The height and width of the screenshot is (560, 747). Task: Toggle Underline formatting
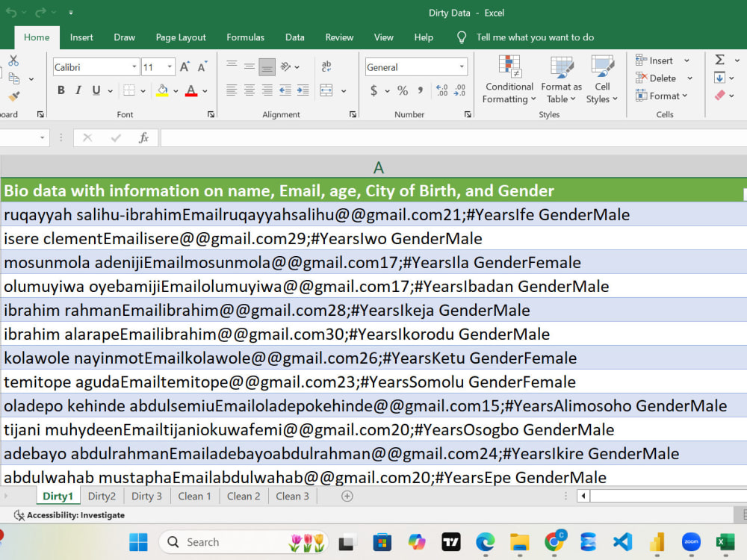[96, 90]
